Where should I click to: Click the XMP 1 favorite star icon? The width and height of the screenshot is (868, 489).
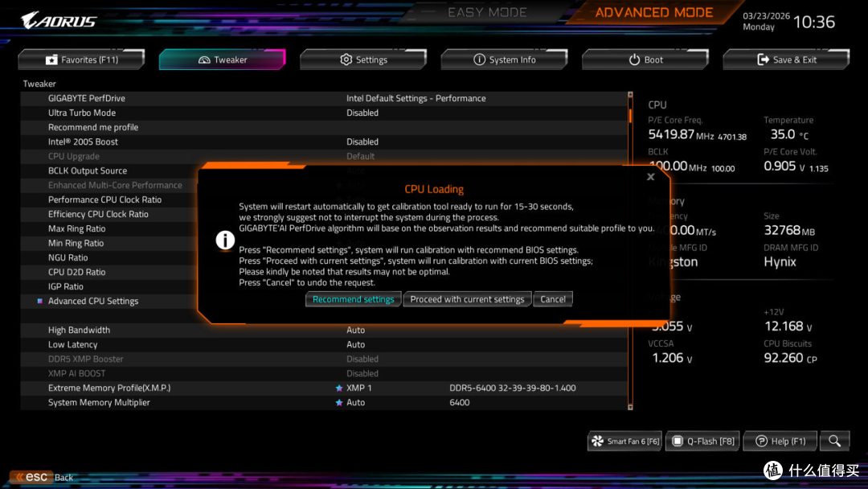339,388
